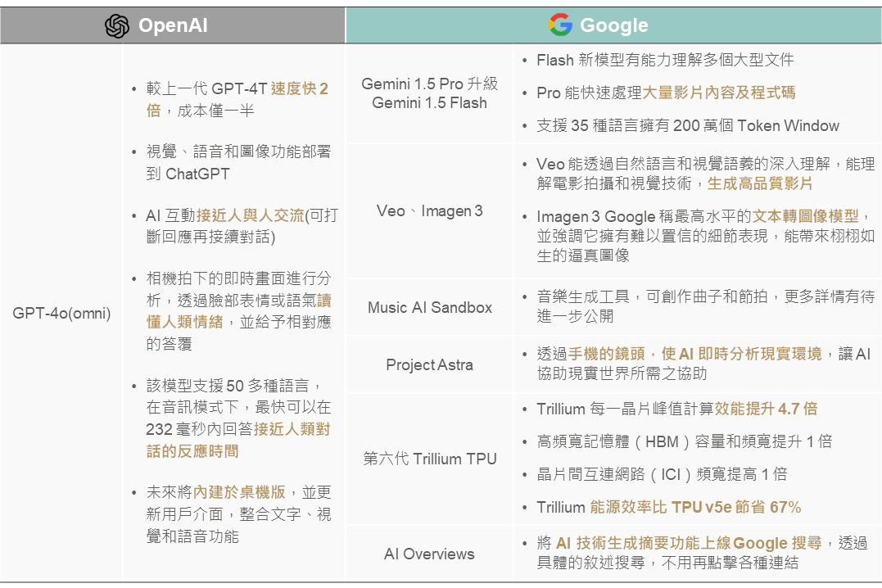Click the 音樂生成工具 bullet description

(704, 296)
